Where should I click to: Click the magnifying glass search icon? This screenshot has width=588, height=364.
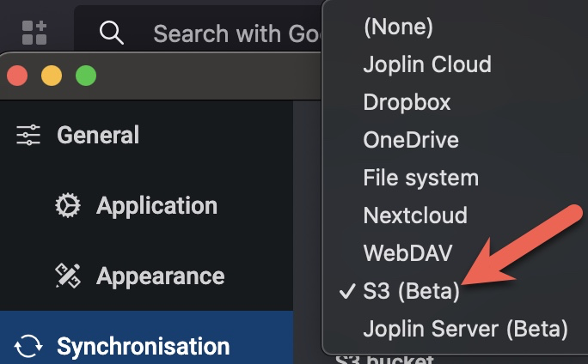112,33
